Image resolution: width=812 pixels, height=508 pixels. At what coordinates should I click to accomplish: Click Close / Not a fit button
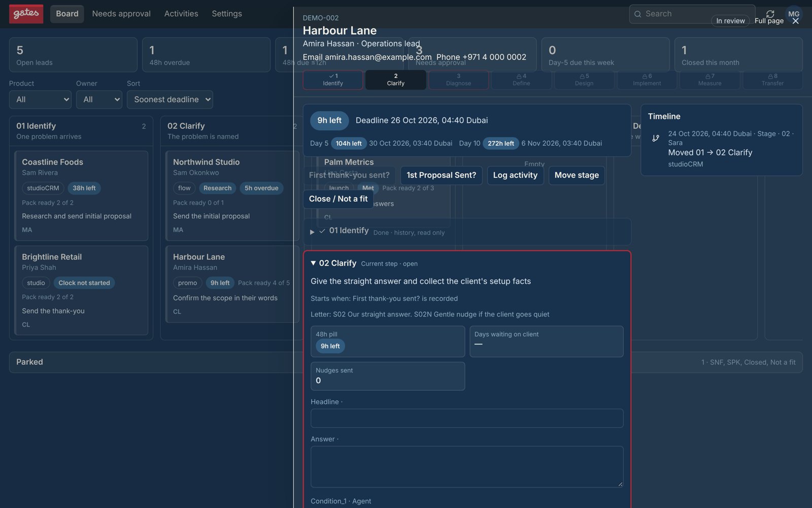coord(339,199)
